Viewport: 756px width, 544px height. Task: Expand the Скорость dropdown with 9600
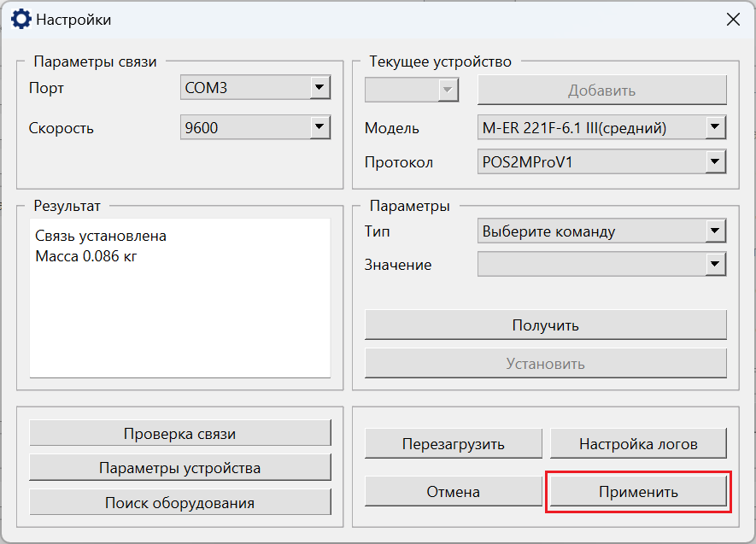[x=255, y=127]
